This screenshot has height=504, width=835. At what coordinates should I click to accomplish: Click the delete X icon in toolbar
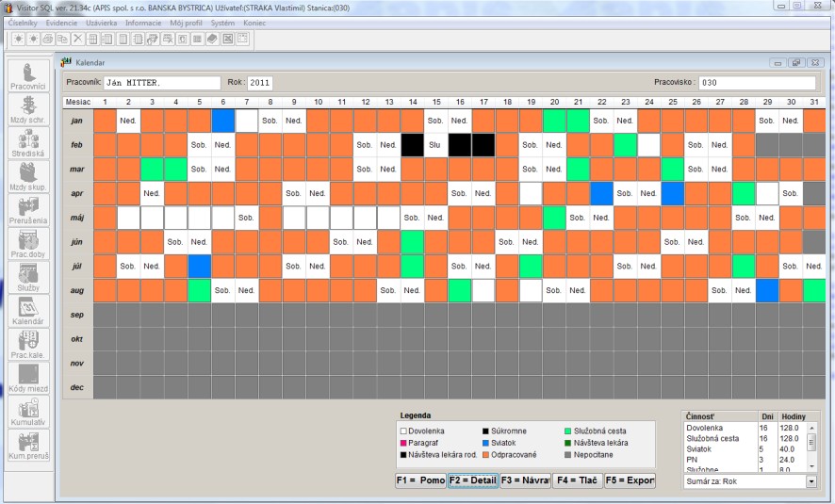coord(78,39)
